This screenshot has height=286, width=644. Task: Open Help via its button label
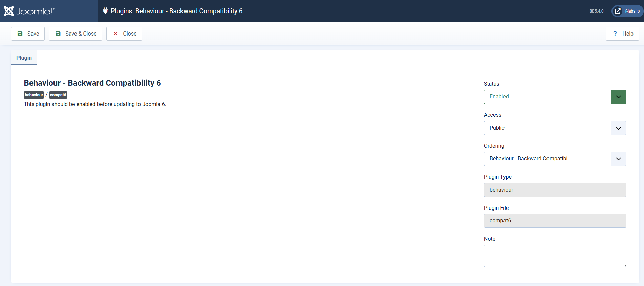coord(628,34)
